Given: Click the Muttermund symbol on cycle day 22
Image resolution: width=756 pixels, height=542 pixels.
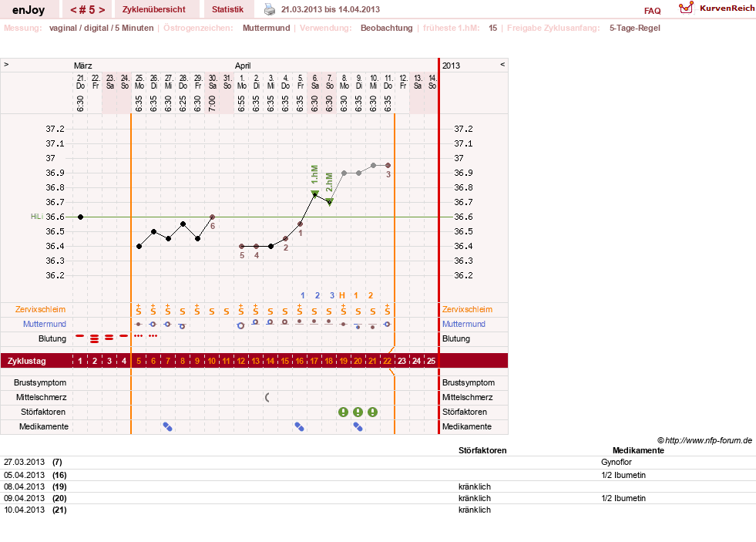Looking at the screenshot, I should [x=387, y=325].
